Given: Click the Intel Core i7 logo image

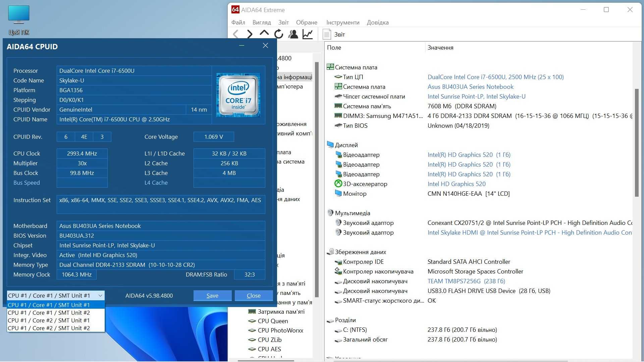Looking at the screenshot, I should pos(238,95).
